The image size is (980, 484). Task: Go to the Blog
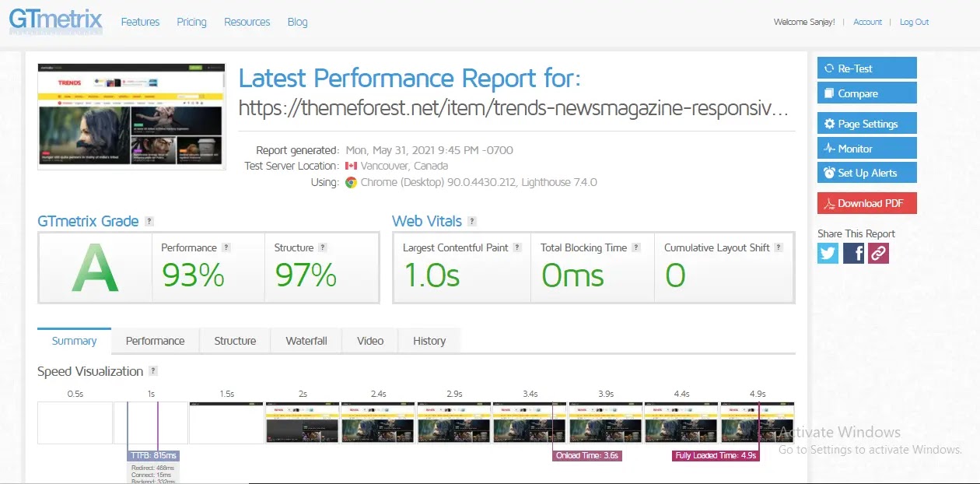click(x=298, y=22)
